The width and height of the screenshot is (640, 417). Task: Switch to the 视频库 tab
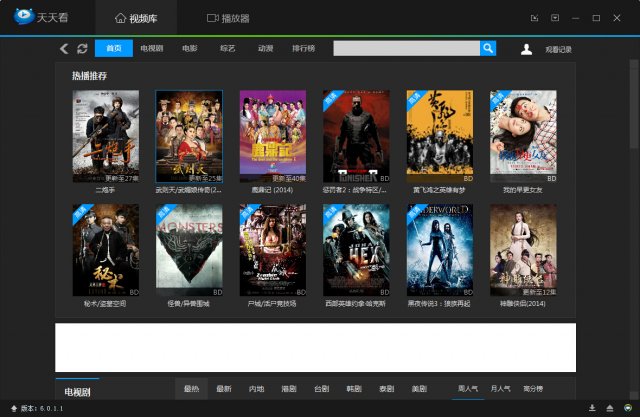point(136,18)
